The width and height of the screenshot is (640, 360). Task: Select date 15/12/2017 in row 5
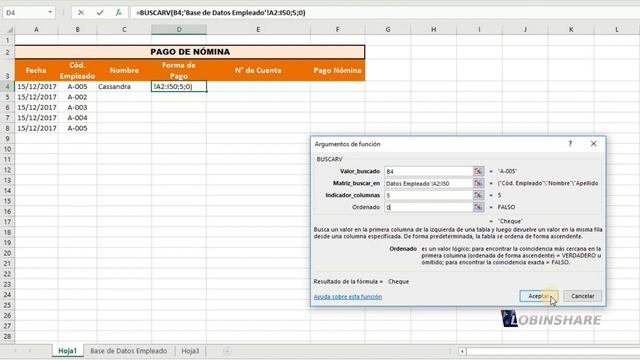pyautogui.click(x=36, y=97)
